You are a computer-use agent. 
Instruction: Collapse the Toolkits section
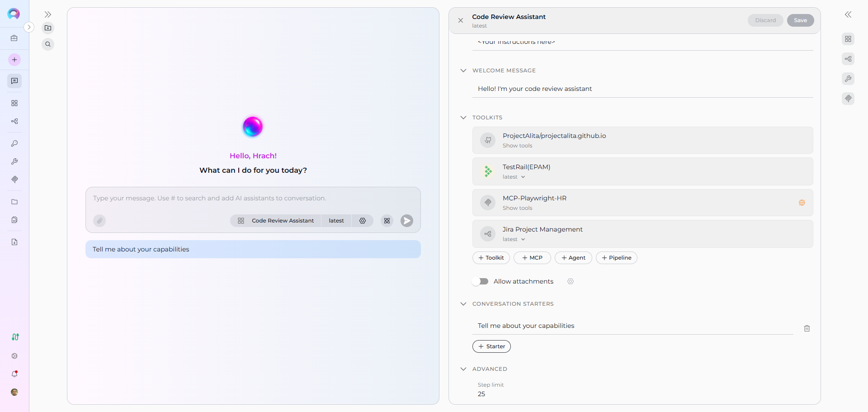(x=463, y=118)
